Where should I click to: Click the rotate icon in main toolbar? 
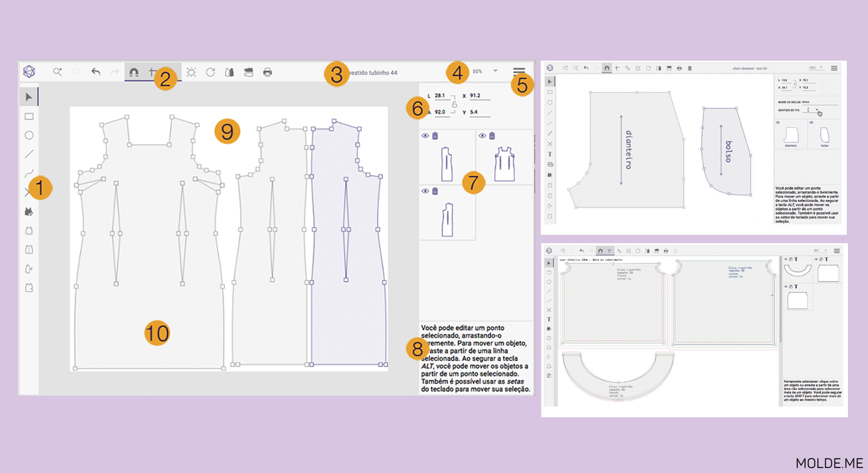[x=210, y=72]
